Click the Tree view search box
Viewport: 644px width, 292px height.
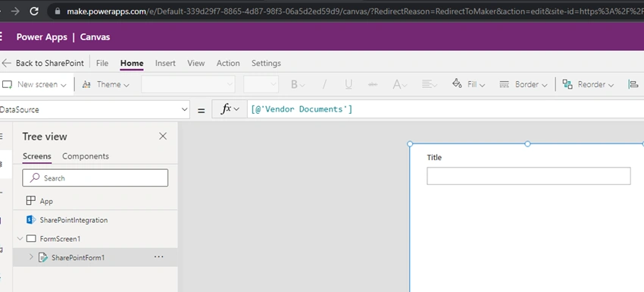[95, 178]
